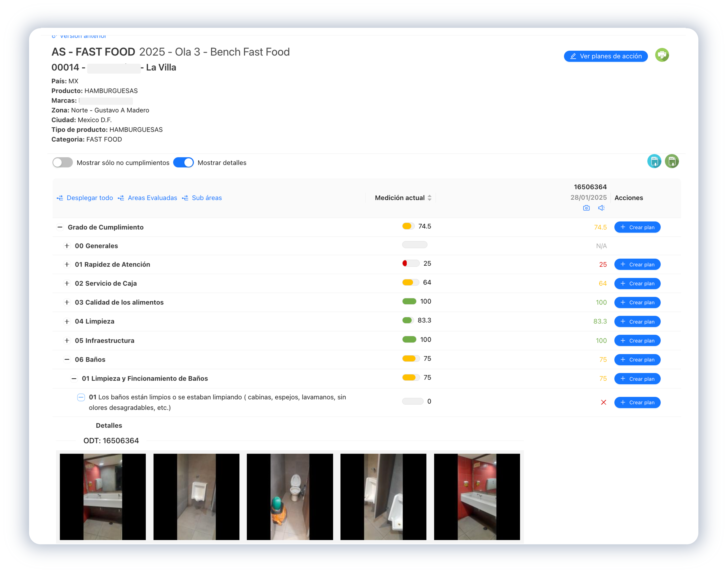Create plan for 02 Servicio de Caja
The height and width of the screenshot is (573, 728).
click(637, 283)
